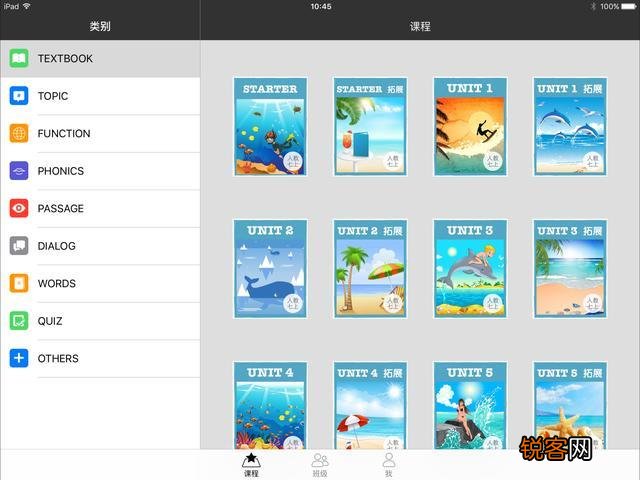640x480 pixels.
Task: Choose the FUNCTION category label
Action: 64,133
